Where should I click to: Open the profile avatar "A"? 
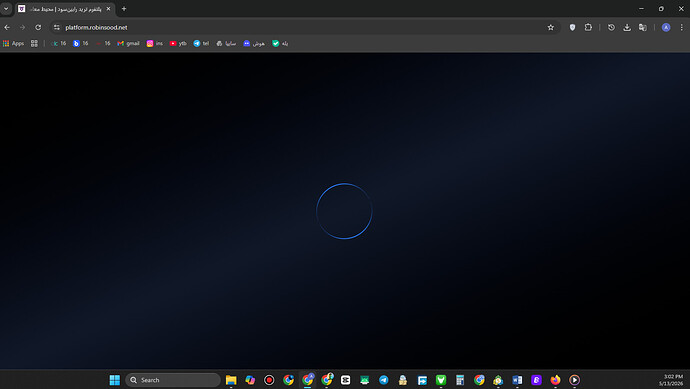666,27
